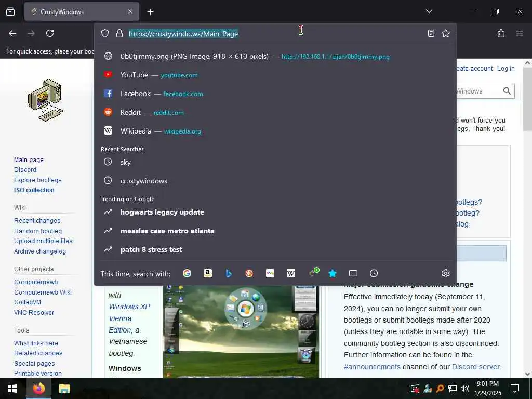Select trending 'patch 8 stress test'
This screenshot has width=532, height=399.
(275, 249)
